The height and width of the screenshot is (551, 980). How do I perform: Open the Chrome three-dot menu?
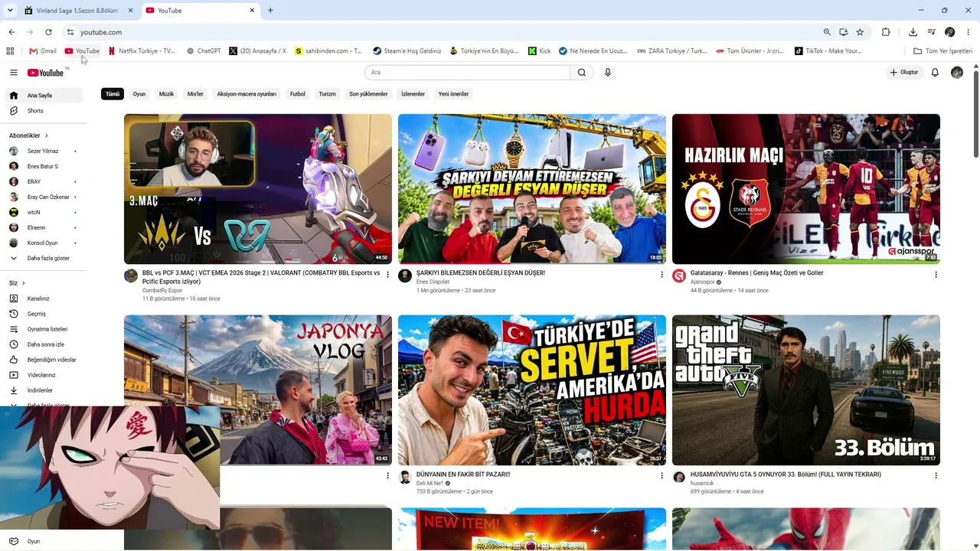(968, 32)
